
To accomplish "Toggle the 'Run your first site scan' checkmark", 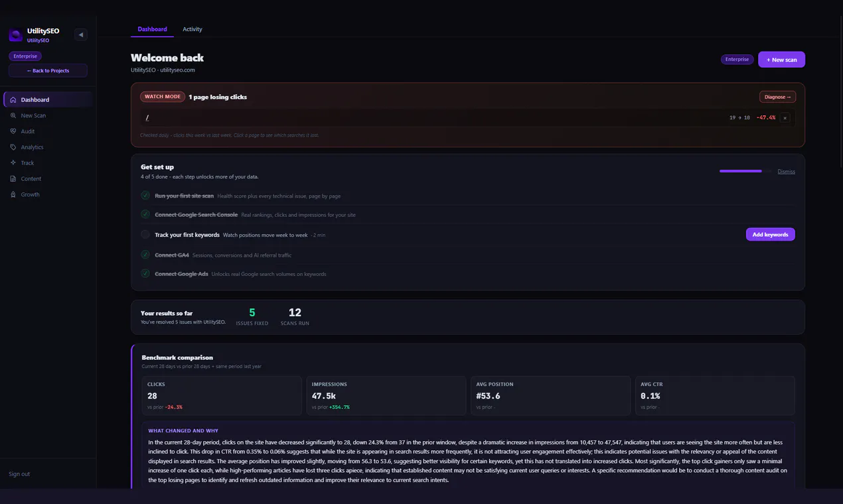I will pyautogui.click(x=145, y=196).
